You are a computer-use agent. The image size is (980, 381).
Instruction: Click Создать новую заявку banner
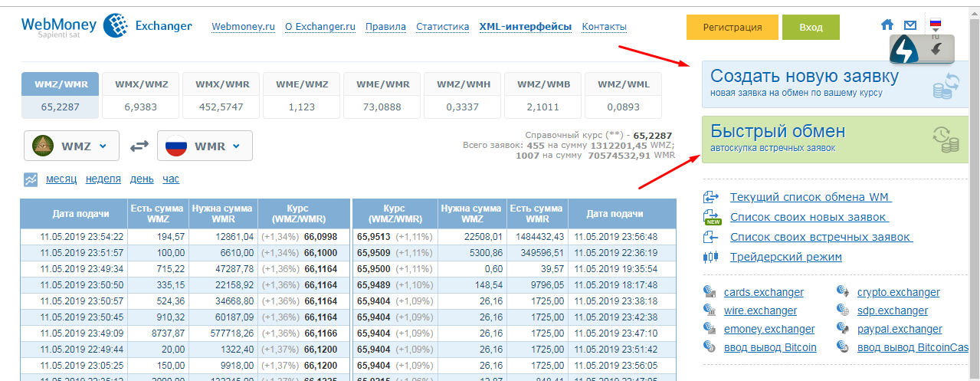836,84
